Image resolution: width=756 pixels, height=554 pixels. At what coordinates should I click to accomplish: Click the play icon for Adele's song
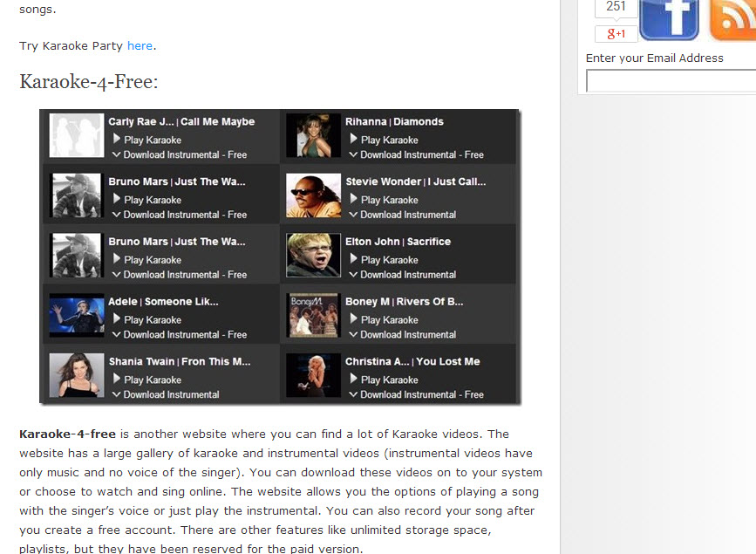(x=117, y=318)
